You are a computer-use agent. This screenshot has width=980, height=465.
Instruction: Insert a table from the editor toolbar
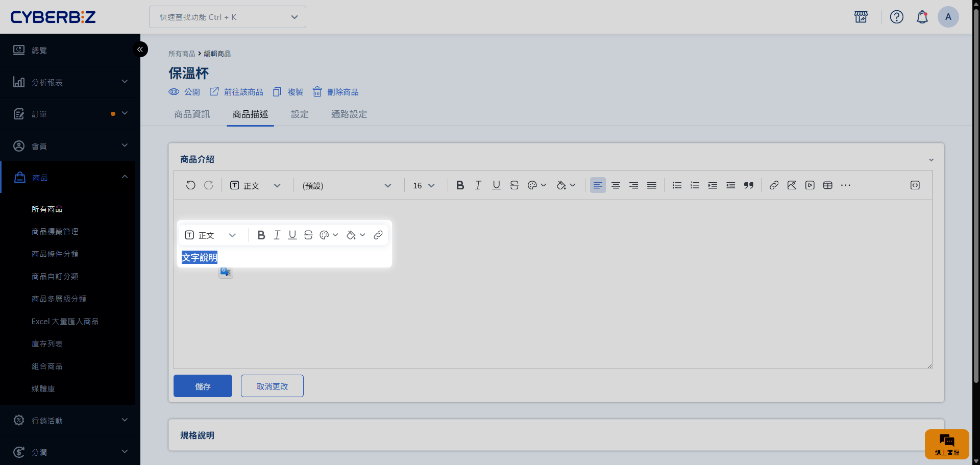[827, 185]
